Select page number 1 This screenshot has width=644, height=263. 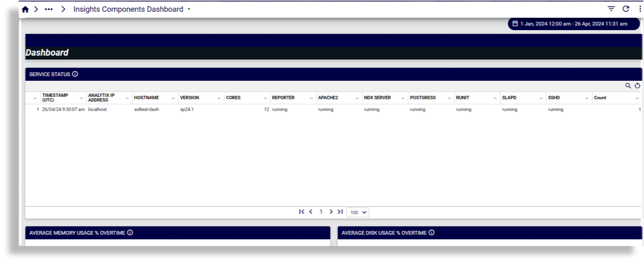[321, 212]
